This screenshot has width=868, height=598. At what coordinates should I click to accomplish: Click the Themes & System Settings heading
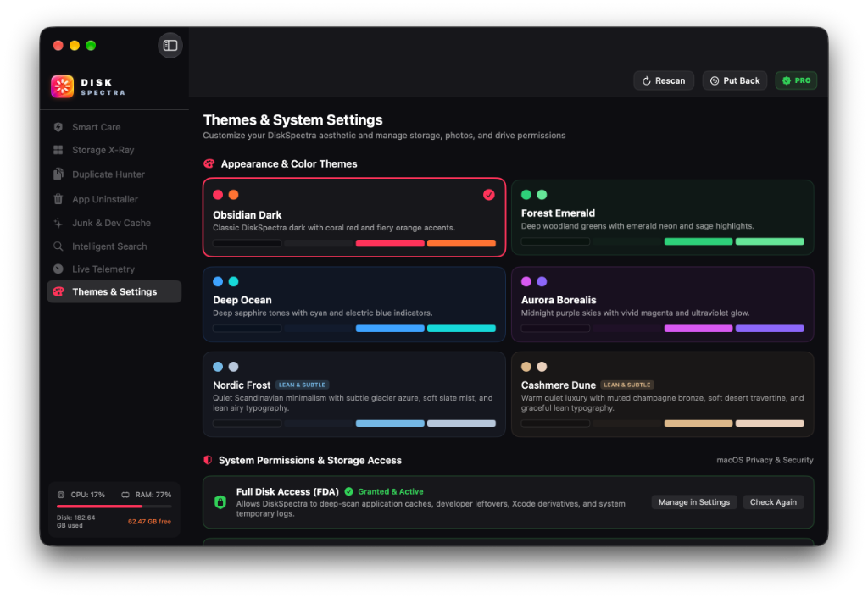292,120
